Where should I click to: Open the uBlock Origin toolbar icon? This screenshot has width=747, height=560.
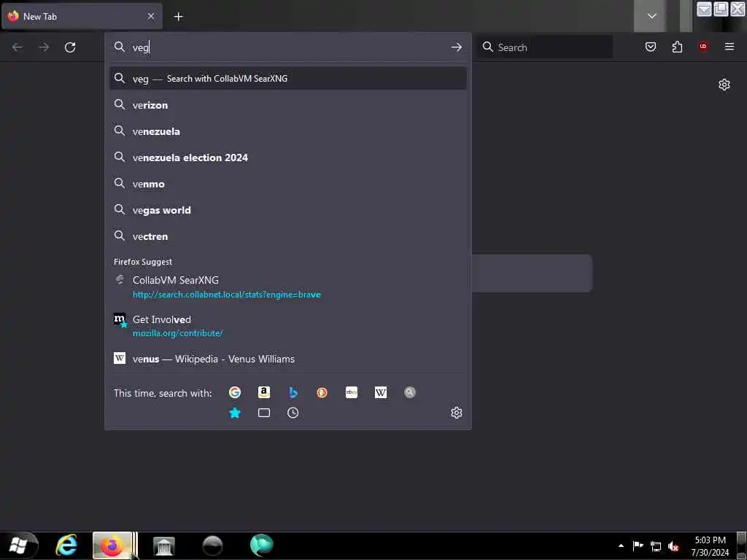pyautogui.click(x=703, y=47)
